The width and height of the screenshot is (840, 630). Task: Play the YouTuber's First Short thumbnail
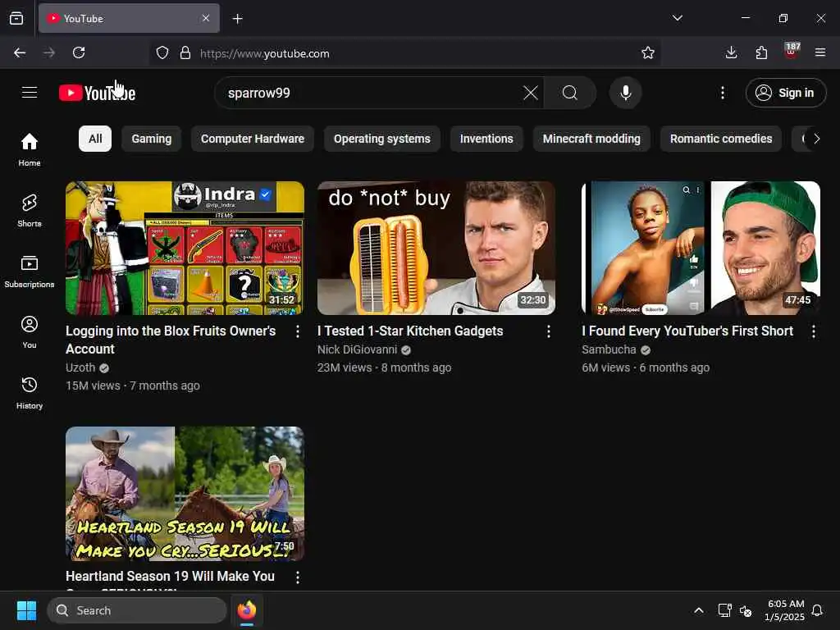[701, 248]
